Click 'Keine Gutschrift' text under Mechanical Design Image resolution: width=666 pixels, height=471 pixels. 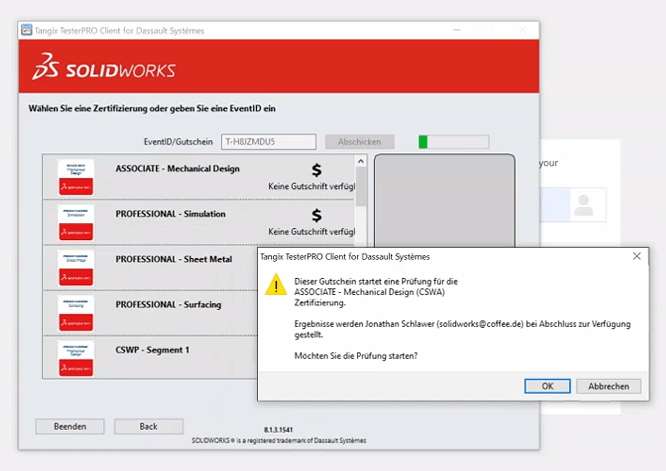click(312, 186)
